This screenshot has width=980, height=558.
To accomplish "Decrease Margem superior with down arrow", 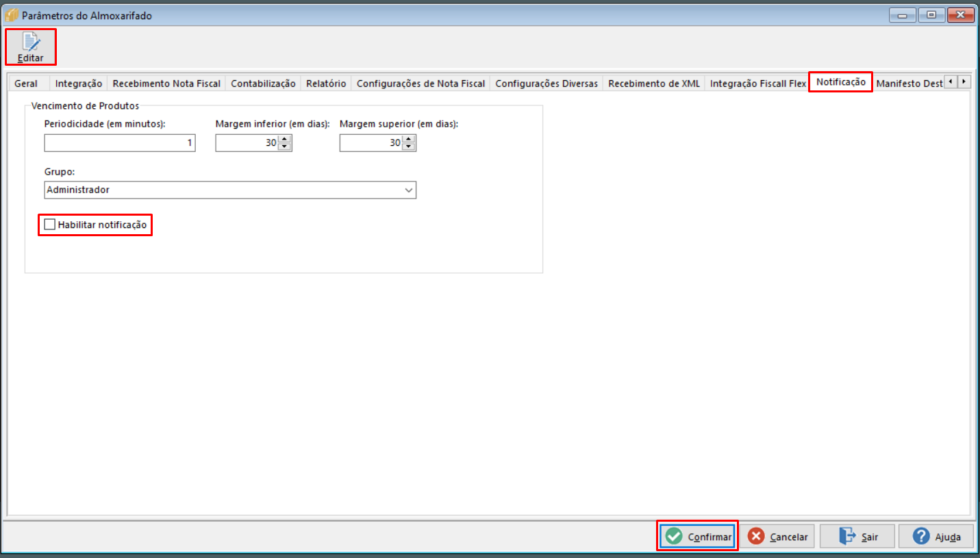I will coord(409,147).
